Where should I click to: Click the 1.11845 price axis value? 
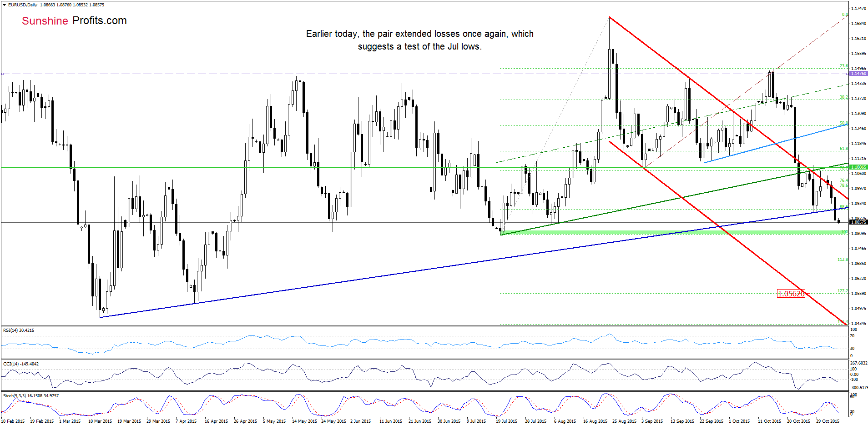(858, 144)
